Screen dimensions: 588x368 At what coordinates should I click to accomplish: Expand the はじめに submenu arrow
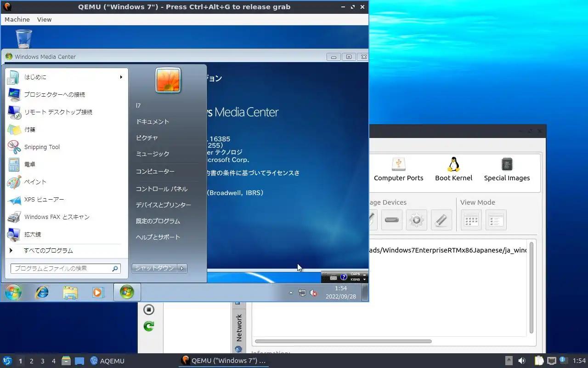click(x=121, y=77)
